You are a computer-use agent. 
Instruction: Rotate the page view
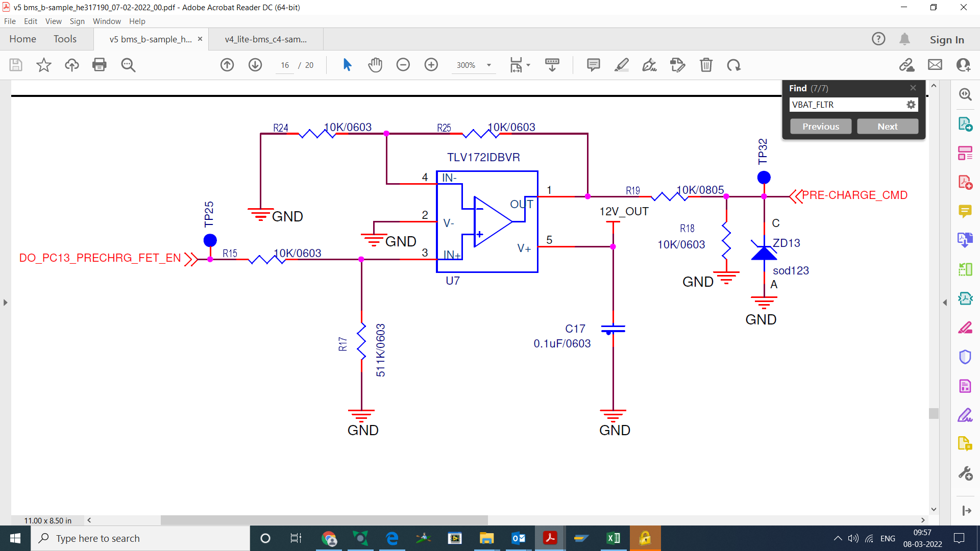click(734, 65)
